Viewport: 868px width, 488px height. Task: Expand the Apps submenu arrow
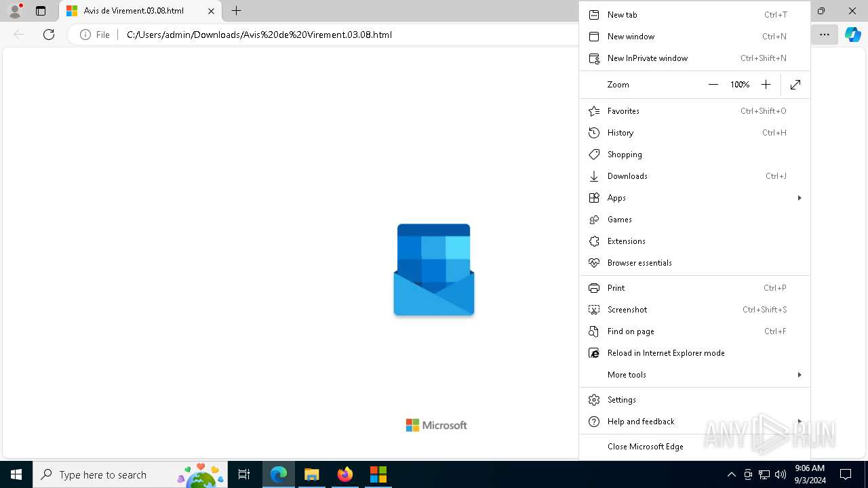coord(800,198)
